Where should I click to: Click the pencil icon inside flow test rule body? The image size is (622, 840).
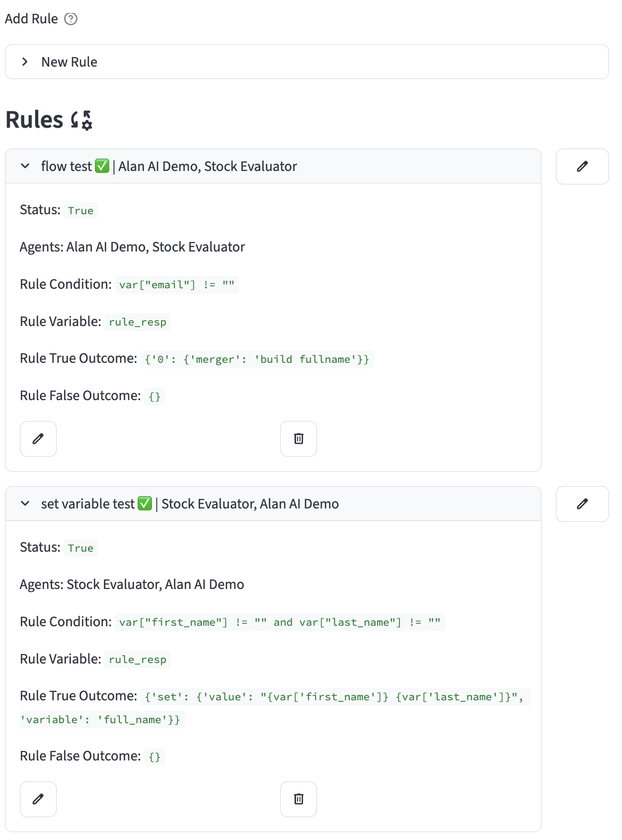click(38, 439)
